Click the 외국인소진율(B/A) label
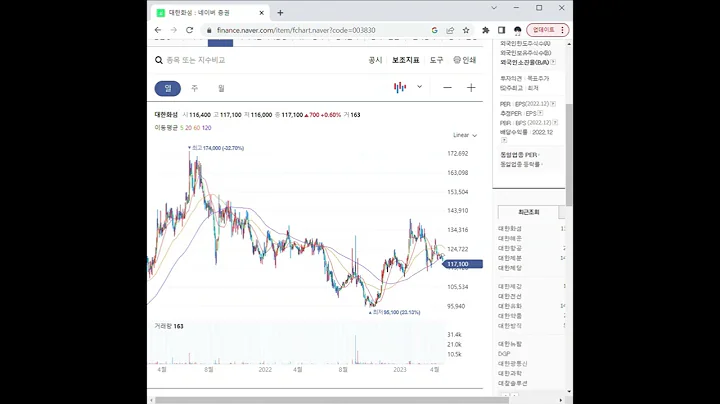The image size is (720, 404). pos(525,62)
